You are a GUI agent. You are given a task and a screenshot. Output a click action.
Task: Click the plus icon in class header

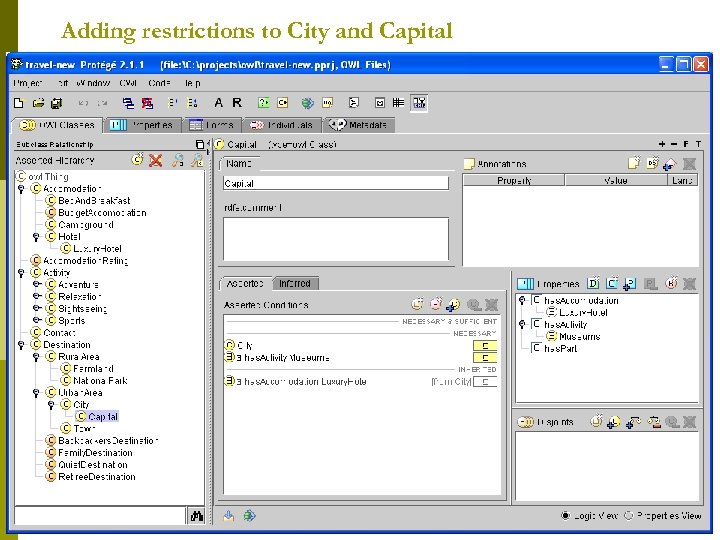(662, 144)
